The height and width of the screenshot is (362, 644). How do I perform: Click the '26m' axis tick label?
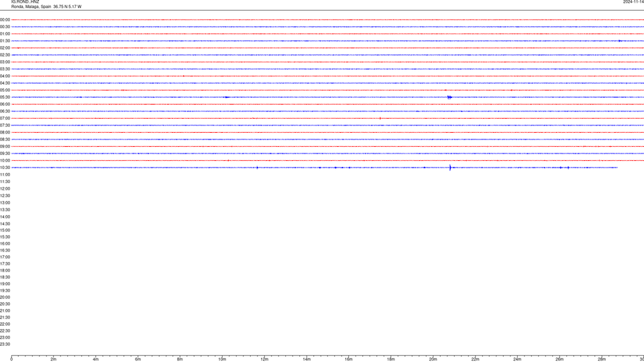click(559, 359)
